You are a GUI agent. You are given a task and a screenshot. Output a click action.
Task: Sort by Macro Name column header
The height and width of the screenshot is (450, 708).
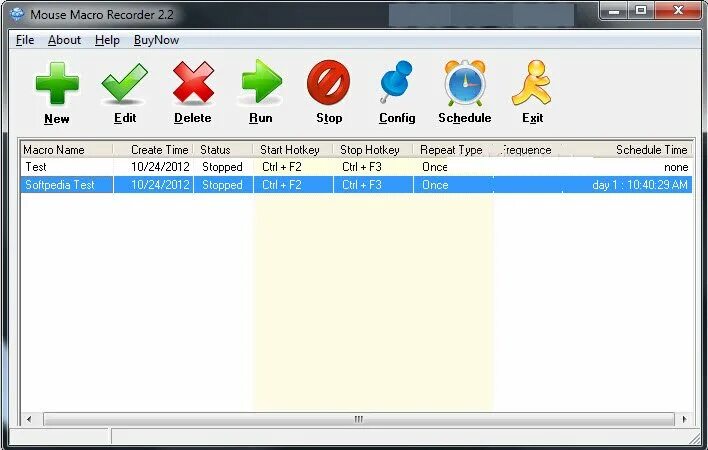[x=67, y=149]
